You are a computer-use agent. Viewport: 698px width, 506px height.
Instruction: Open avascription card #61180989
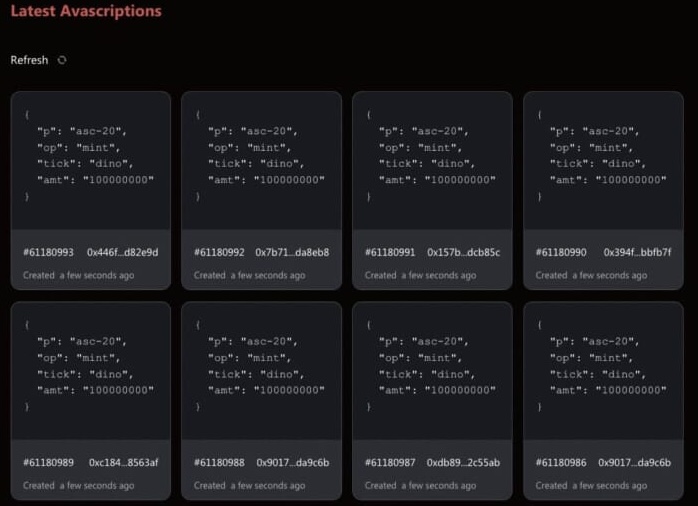[91, 401]
